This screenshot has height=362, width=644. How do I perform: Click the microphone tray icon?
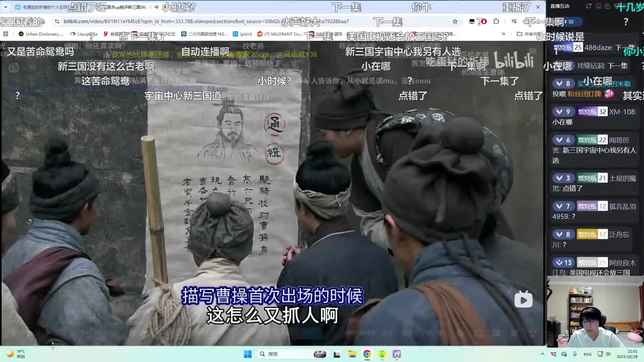coord(575,354)
